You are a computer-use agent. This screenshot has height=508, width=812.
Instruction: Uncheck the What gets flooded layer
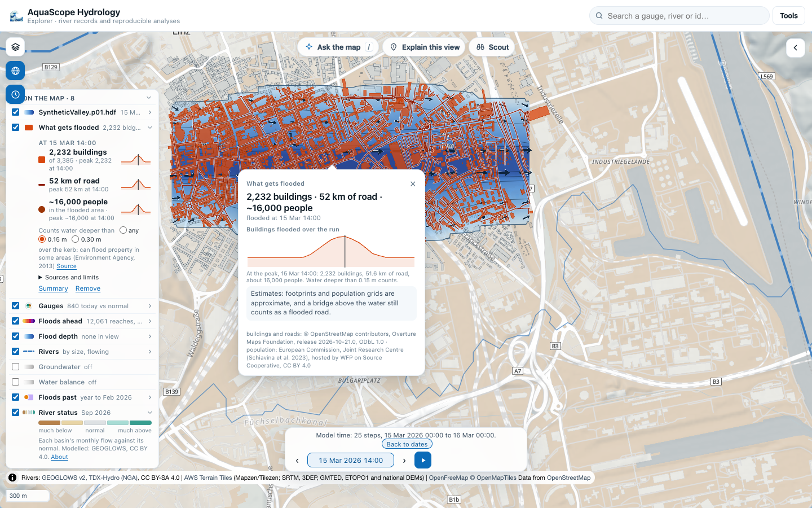pos(15,128)
